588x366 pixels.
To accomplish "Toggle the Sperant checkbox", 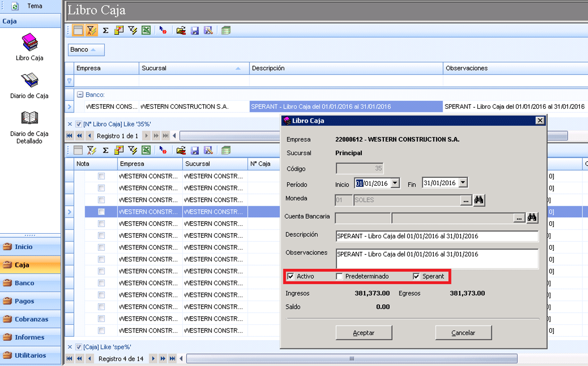I will tap(416, 276).
